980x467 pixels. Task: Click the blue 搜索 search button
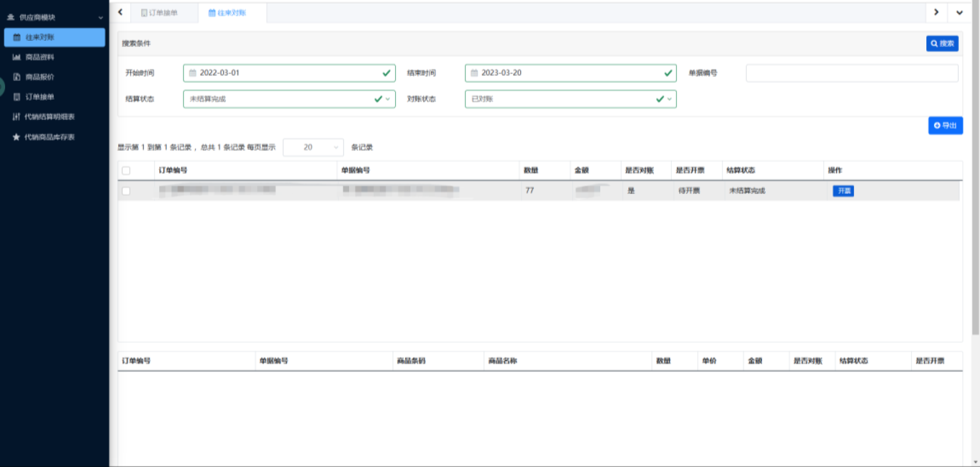point(942,43)
